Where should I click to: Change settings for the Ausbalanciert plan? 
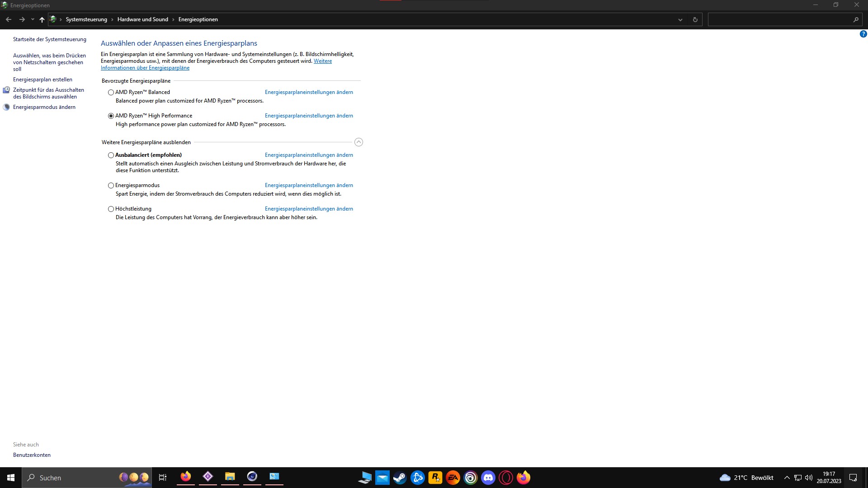tap(309, 155)
